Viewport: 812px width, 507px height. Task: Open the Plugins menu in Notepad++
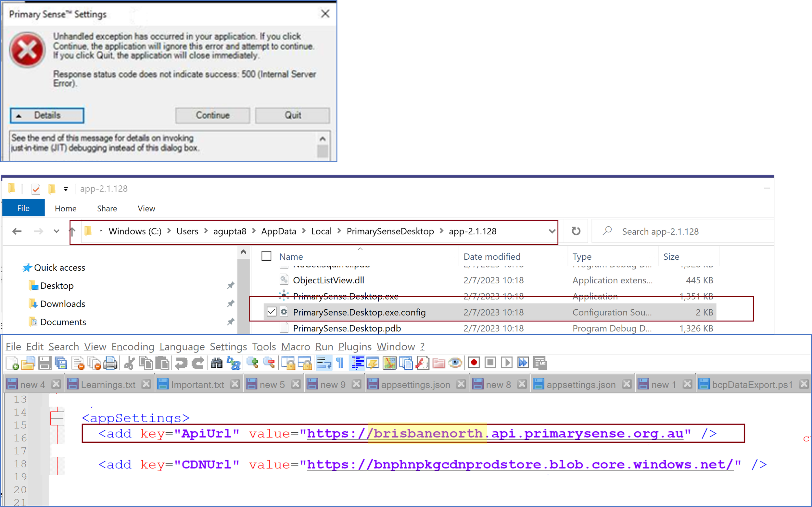pyautogui.click(x=355, y=347)
